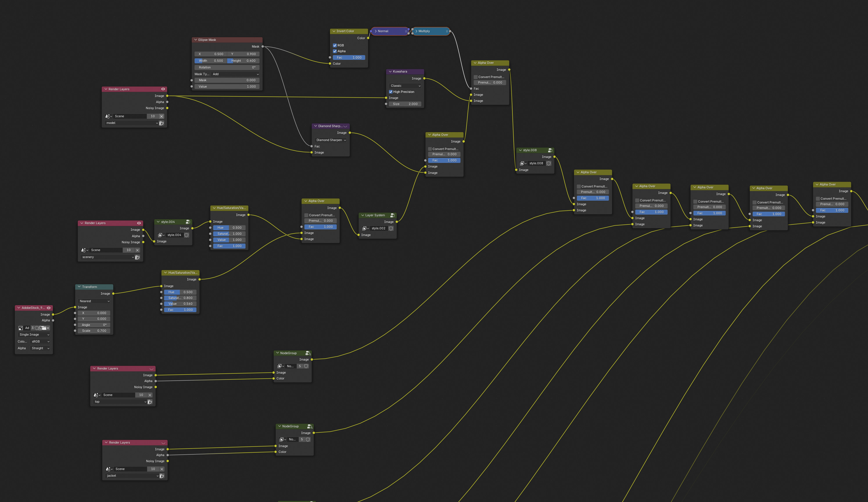
Task: Toggle preview eye on scenery Render Layers node
Action: (139, 223)
